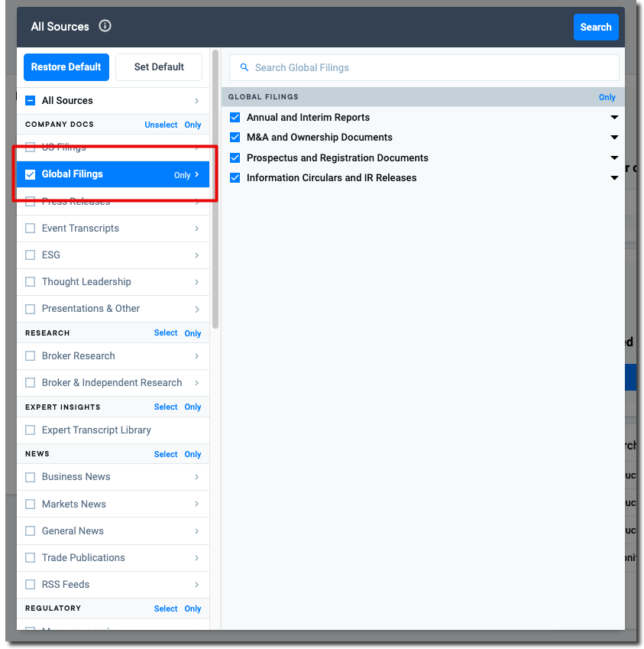The width and height of the screenshot is (644, 649).
Task: Focus the Search Global Filings field
Action: tap(428, 67)
